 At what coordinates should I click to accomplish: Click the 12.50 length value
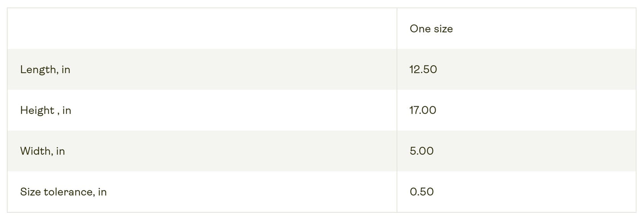click(423, 70)
